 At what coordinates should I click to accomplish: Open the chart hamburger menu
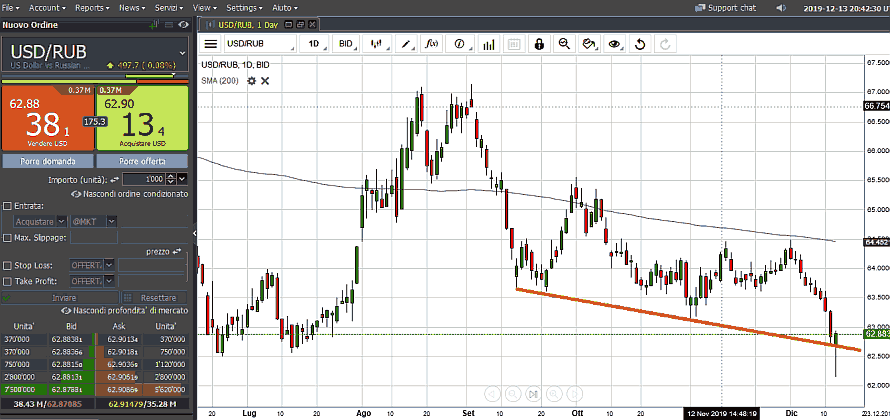[210, 44]
